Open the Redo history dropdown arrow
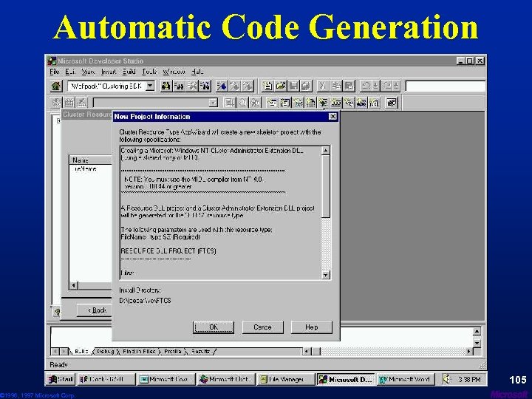 point(397,86)
